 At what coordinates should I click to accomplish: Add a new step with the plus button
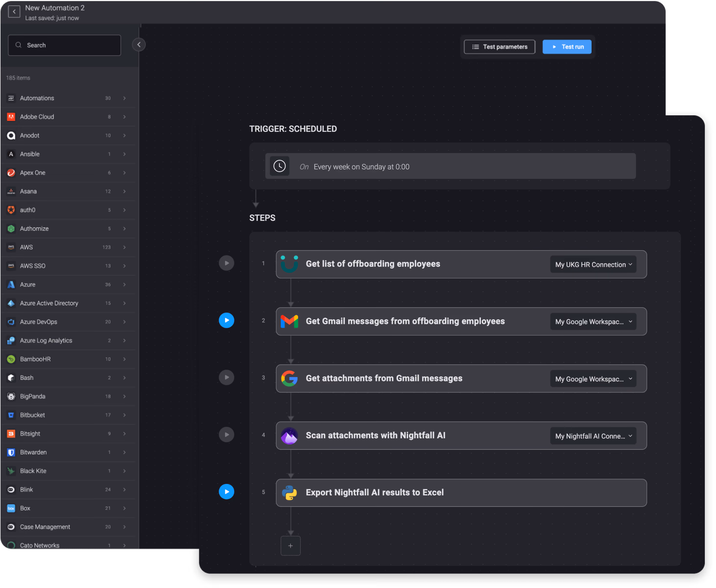291,546
